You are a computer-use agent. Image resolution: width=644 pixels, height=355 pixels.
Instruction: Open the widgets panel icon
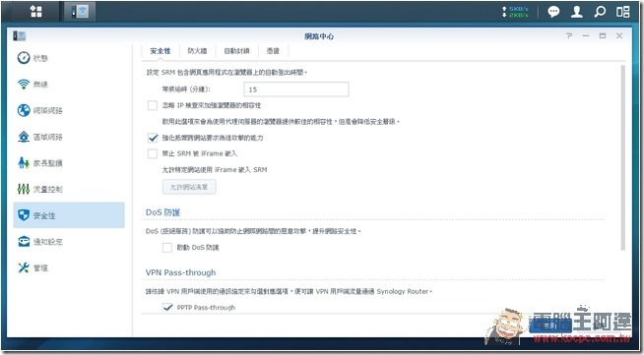pos(622,12)
